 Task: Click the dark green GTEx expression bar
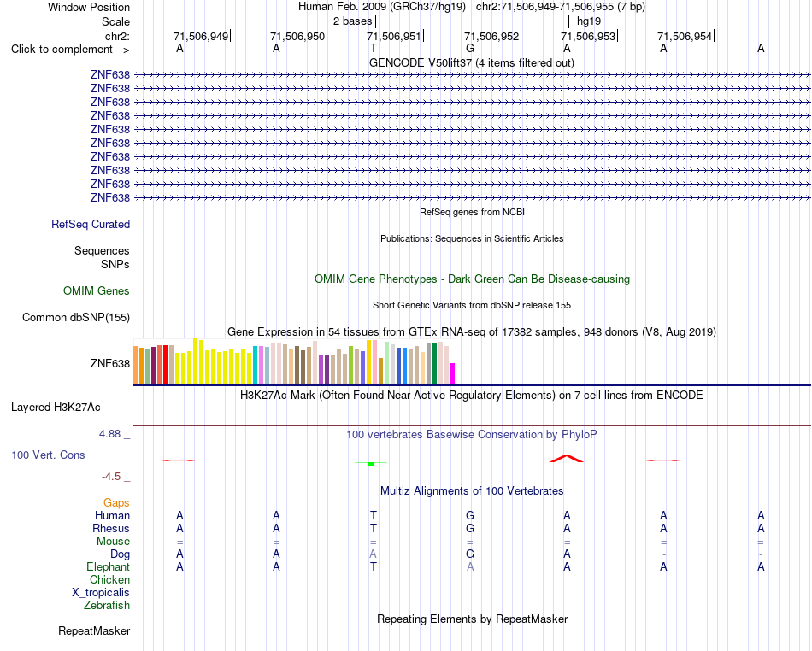(x=435, y=363)
